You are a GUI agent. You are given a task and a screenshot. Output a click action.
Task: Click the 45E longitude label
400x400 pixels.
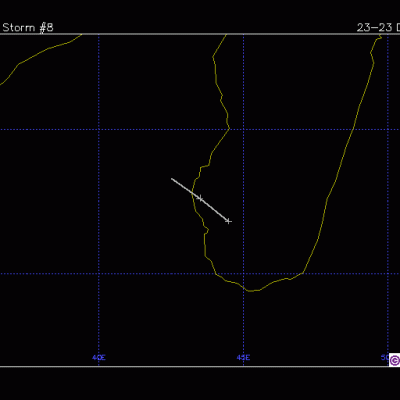(243, 358)
